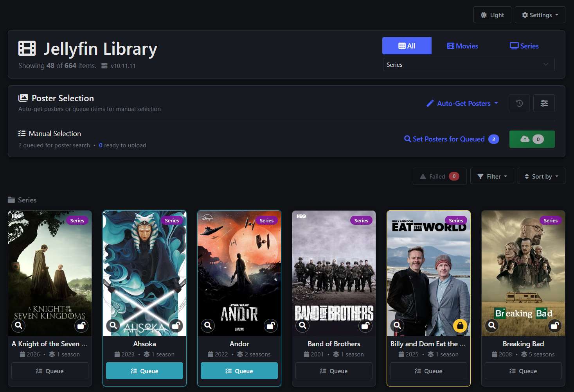Click Set Posters for Queued

[x=452, y=139]
